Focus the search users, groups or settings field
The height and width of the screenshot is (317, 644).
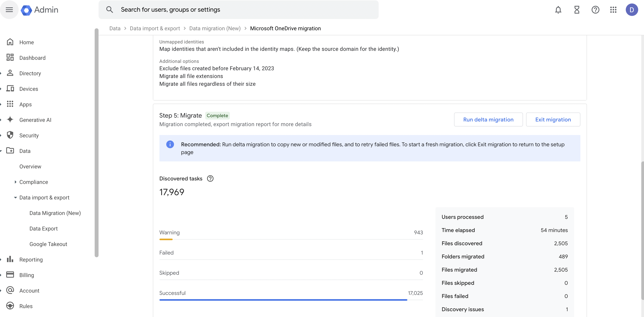pos(239,10)
